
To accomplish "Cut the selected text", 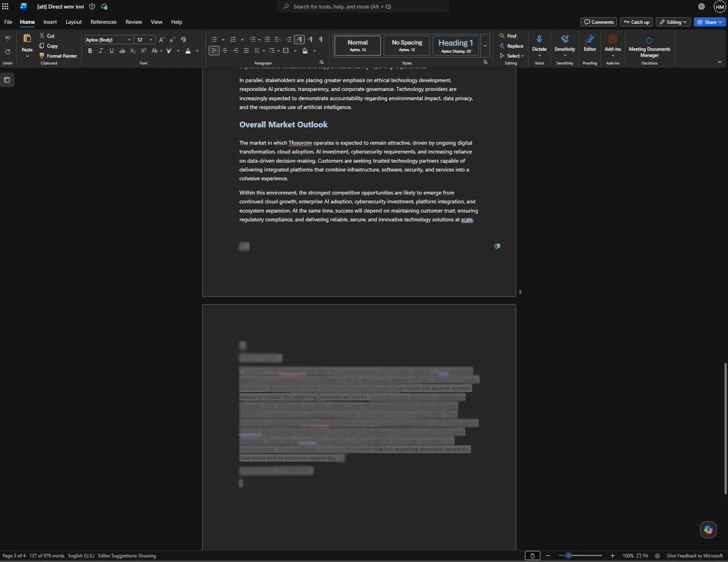I will pos(47,36).
